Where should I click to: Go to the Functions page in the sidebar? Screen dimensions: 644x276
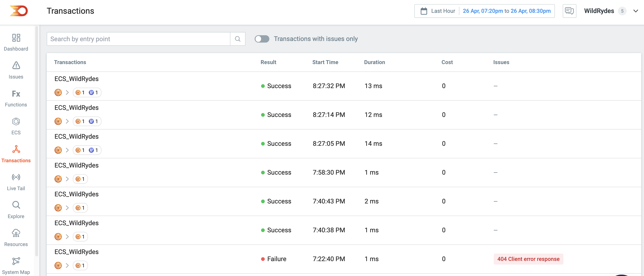pyautogui.click(x=16, y=98)
